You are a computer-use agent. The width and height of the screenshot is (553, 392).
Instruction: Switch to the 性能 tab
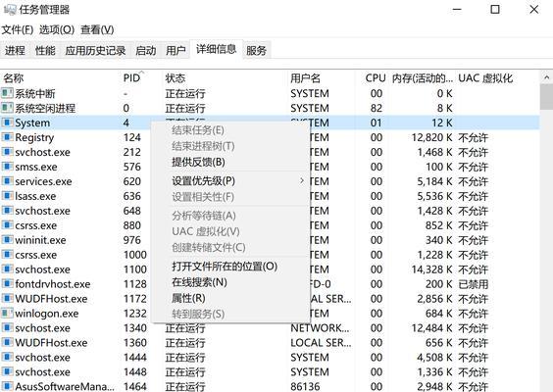coord(45,50)
